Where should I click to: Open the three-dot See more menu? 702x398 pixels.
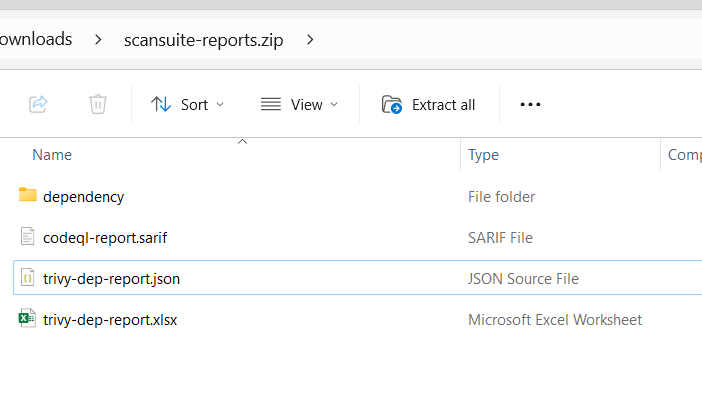pos(530,105)
